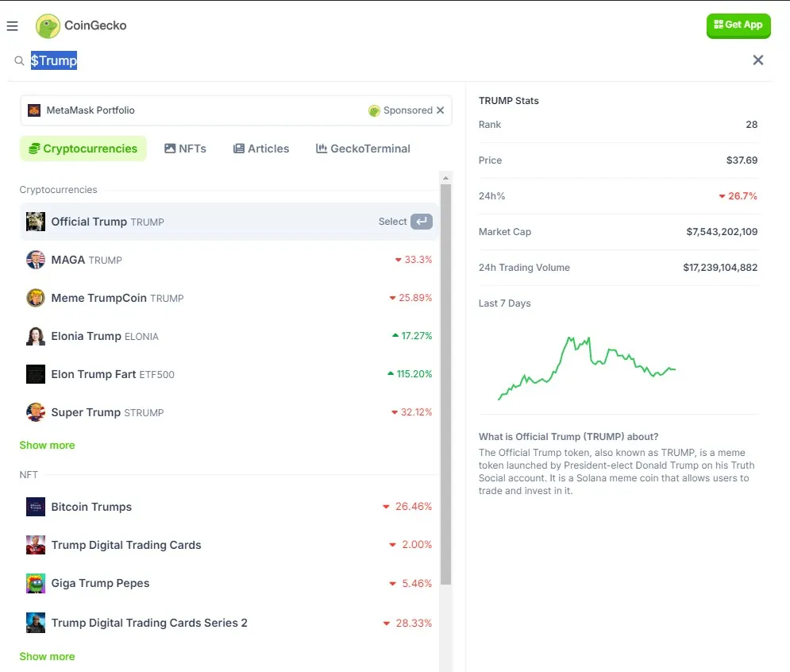Click the TRUMP Stats heading
This screenshot has width=790, height=672.
coord(508,101)
